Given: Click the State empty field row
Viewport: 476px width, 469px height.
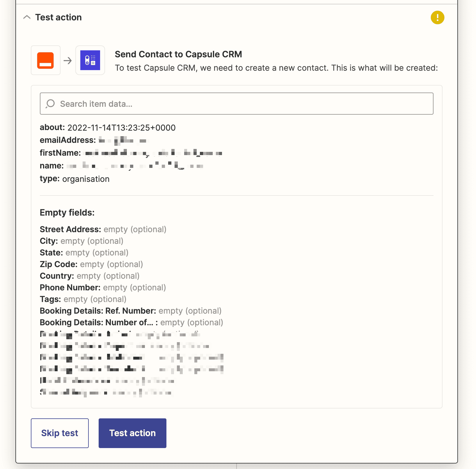Looking at the screenshot, I should [x=84, y=253].
